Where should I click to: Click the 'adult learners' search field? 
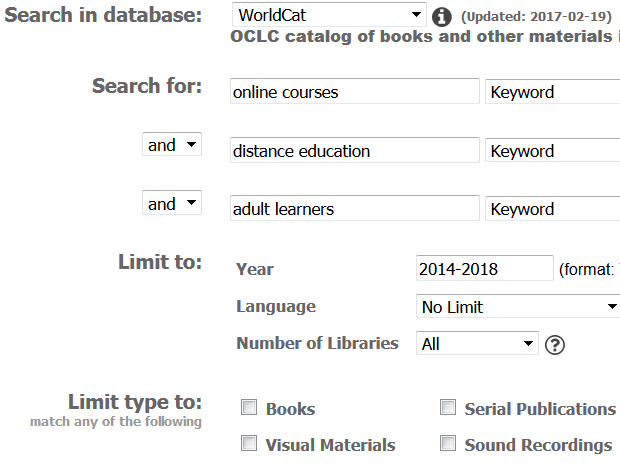point(355,208)
